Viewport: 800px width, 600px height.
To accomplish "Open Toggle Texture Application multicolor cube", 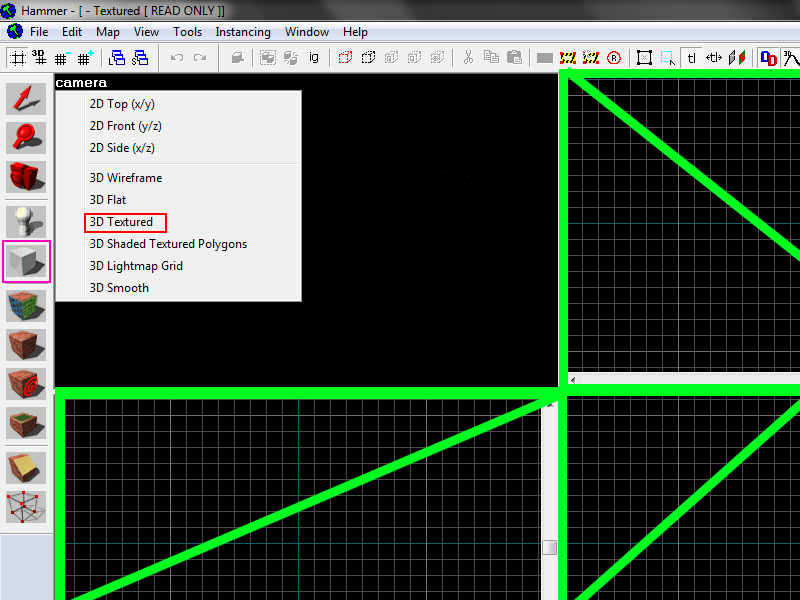I will tap(26, 306).
